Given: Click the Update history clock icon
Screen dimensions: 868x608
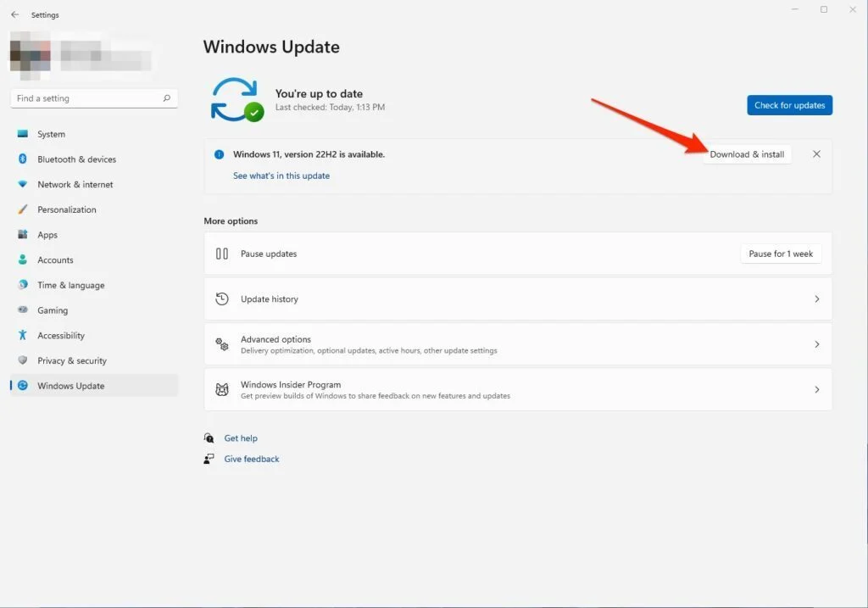Looking at the screenshot, I should 222,299.
